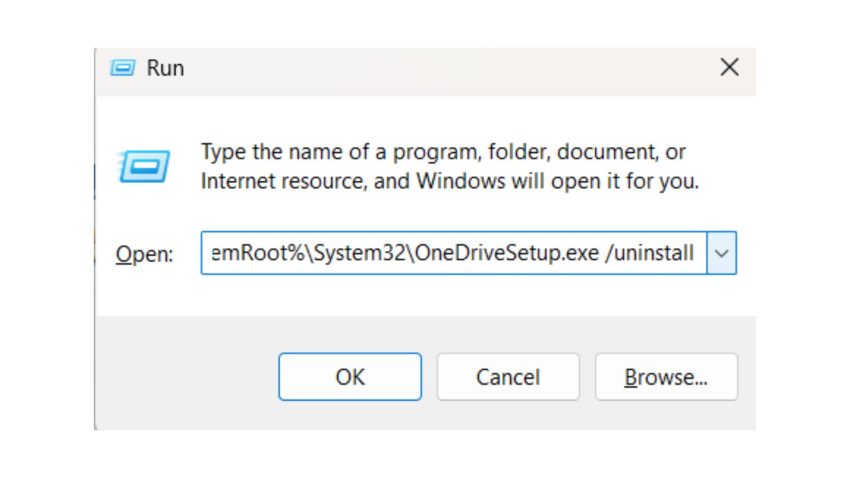Cancel the Run dialog
The width and height of the screenshot is (850, 478).
tap(508, 377)
